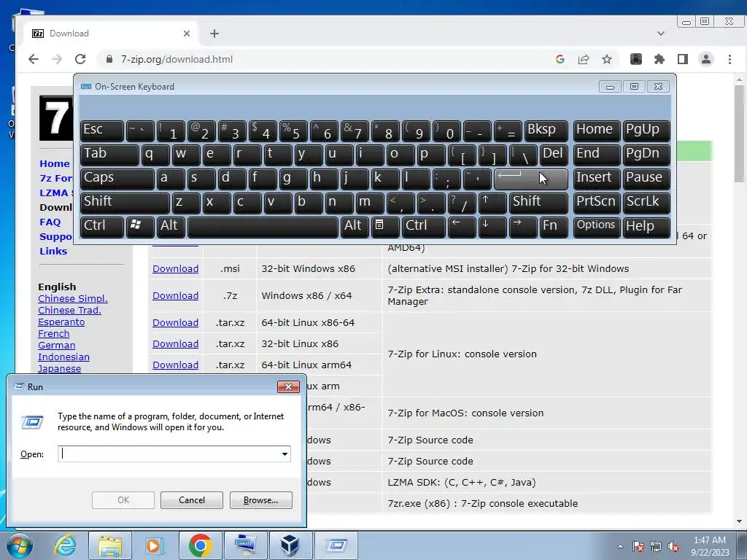Open Chrome three-dot menu
Viewport: 747px width, 560px height.
pos(729,59)
